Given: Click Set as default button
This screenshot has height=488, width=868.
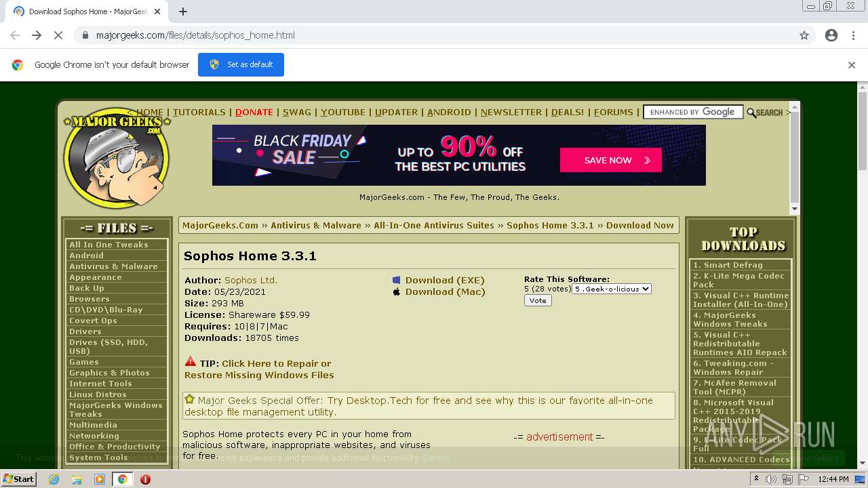Looking at the screenshot, I should (x=241, y=65).
